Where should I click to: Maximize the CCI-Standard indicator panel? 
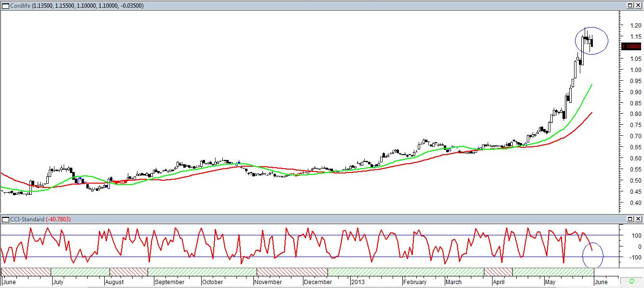click(x=630, y=219)
